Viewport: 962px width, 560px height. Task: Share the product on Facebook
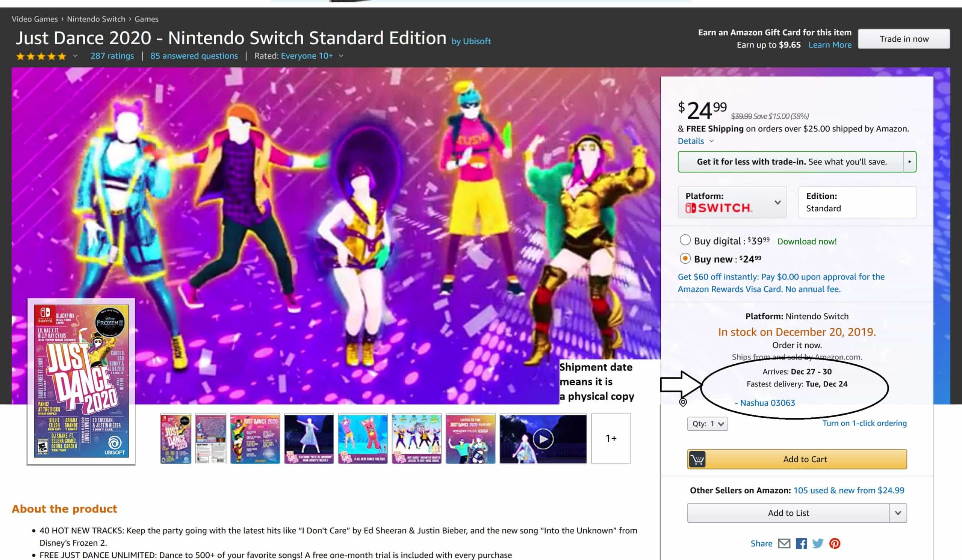pyautogui.click(x=801, y=543)
